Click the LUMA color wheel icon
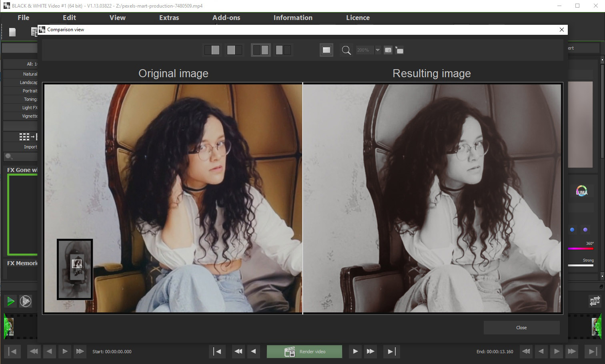Viewport: 605px width, 364px height. click(581, 191)
